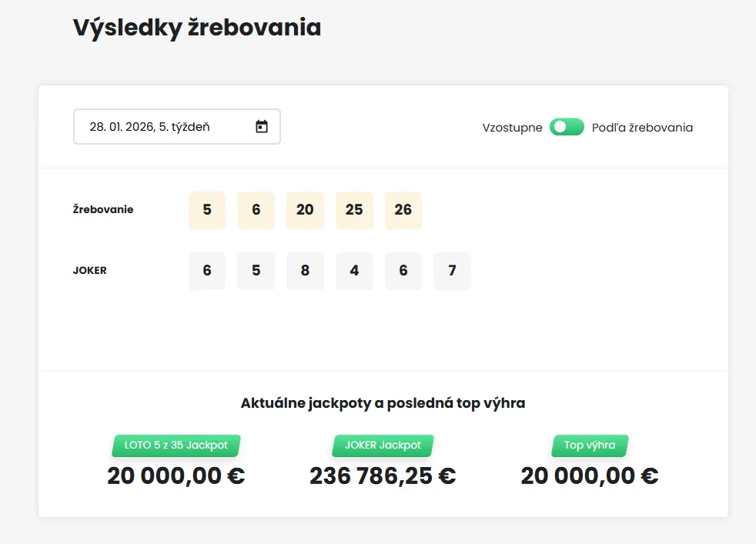
Task: Click the Vzostupne label
Action: (x=511, y=127)
